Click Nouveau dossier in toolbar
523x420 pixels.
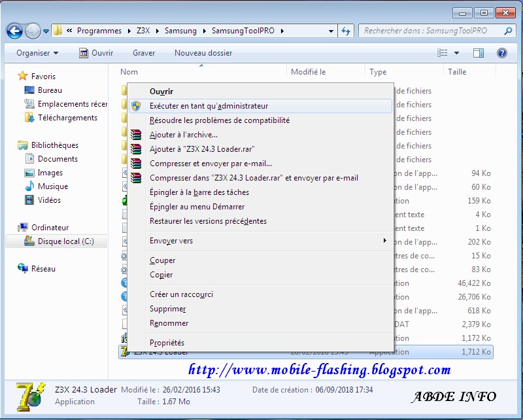(203, 53)
